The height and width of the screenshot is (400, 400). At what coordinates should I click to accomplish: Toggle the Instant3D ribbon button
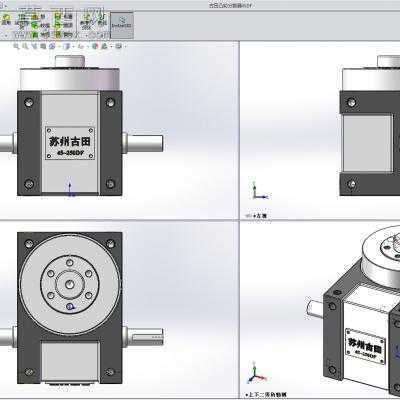(122, 25)
